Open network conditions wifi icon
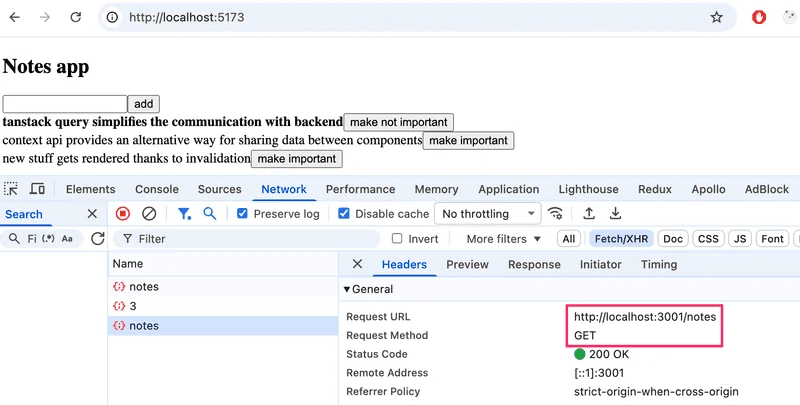The height and width of the screenshot is (405, 800). (555, 214)
